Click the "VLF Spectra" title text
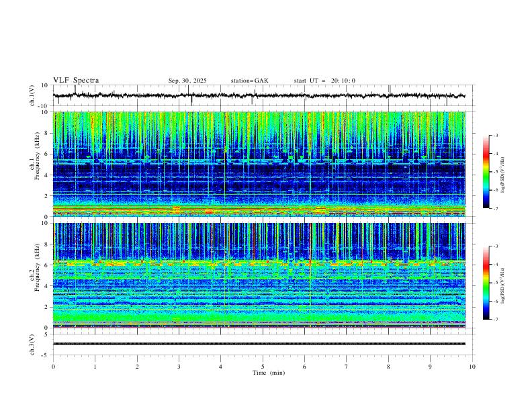Viewport: 532px width, 411px height. [x=76, y=81]
